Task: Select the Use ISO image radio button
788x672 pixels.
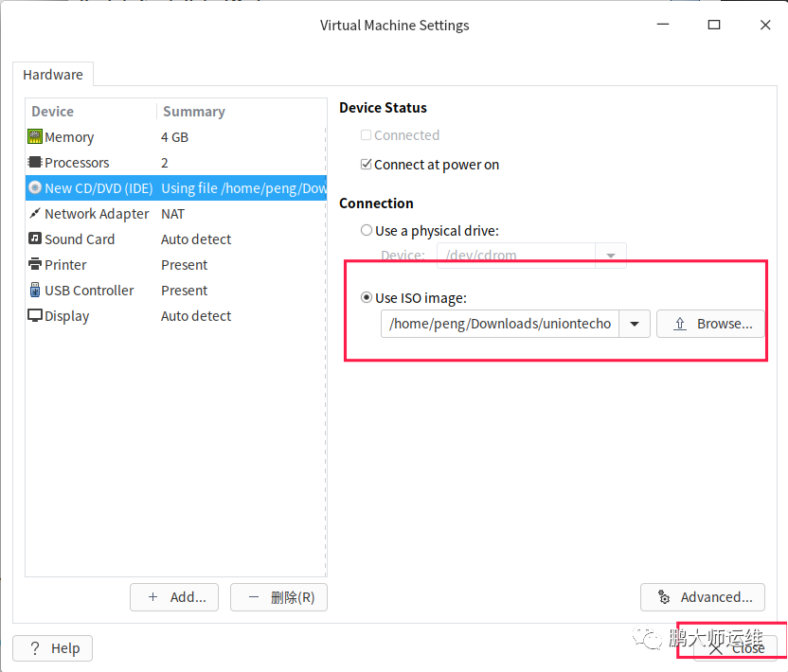Action: coord(367,298)
